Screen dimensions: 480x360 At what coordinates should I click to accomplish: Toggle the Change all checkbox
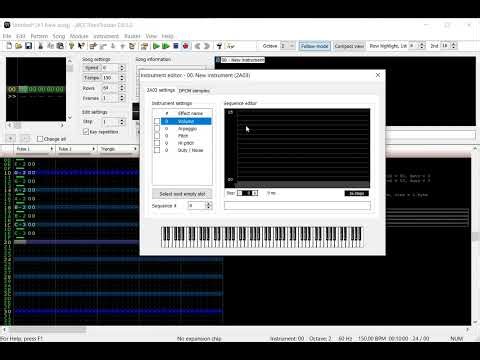pyautogui.click(x=40, y=139)
